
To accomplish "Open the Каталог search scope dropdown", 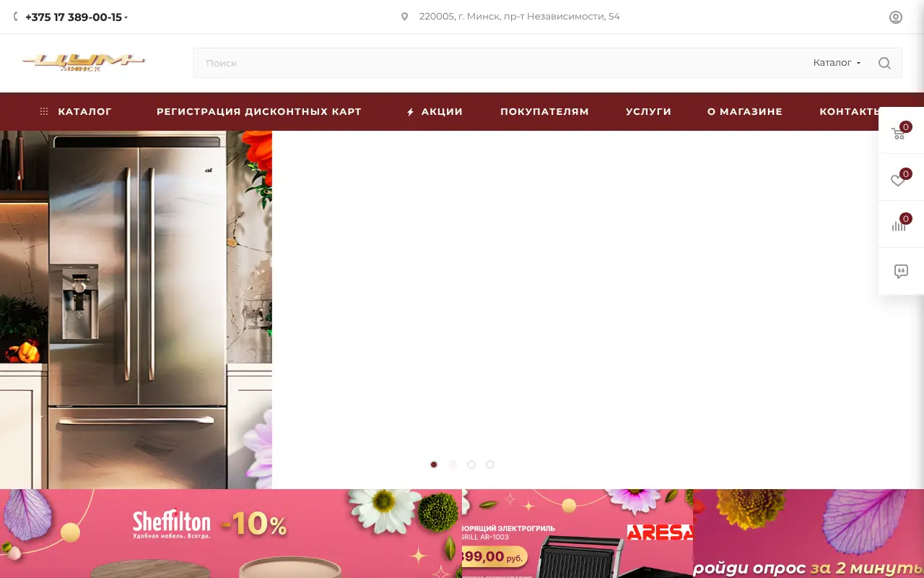I will pyautogui.click(x=836, y=63).
